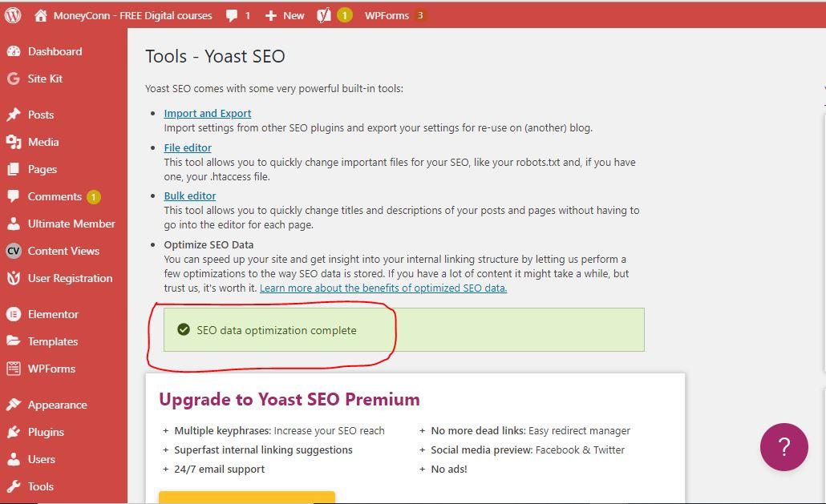Screen dimensions: 826x504
Task: Open the Import and Export tool
Action: pos(207,113)
